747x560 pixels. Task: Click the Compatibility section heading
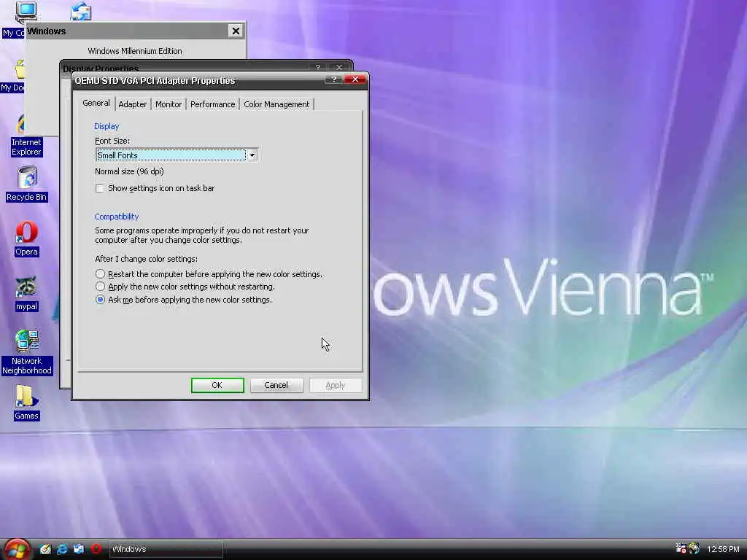(x=116, y=217)
